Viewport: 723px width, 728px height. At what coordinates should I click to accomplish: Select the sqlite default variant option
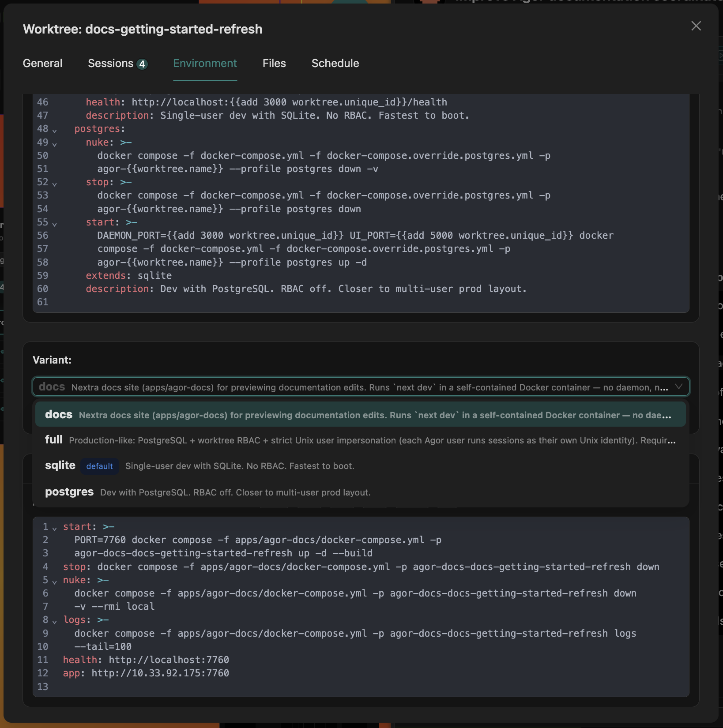(x=361, y=466)
